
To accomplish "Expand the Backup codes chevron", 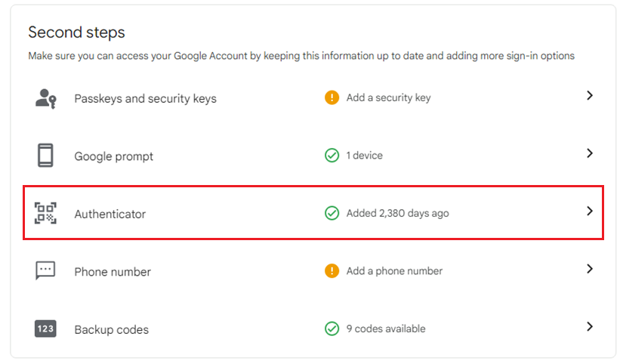I will pos(590,326).
